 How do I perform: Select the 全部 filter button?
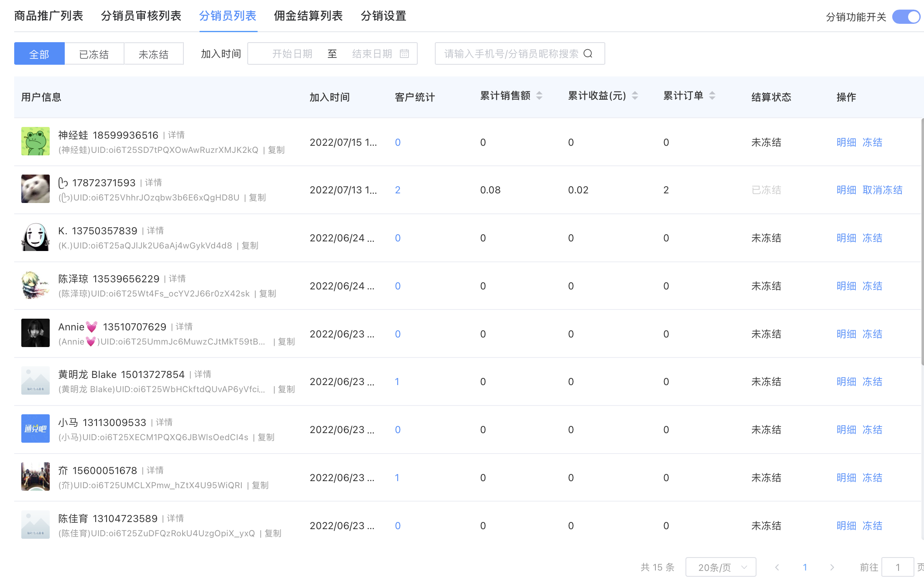tap(39, 54)
